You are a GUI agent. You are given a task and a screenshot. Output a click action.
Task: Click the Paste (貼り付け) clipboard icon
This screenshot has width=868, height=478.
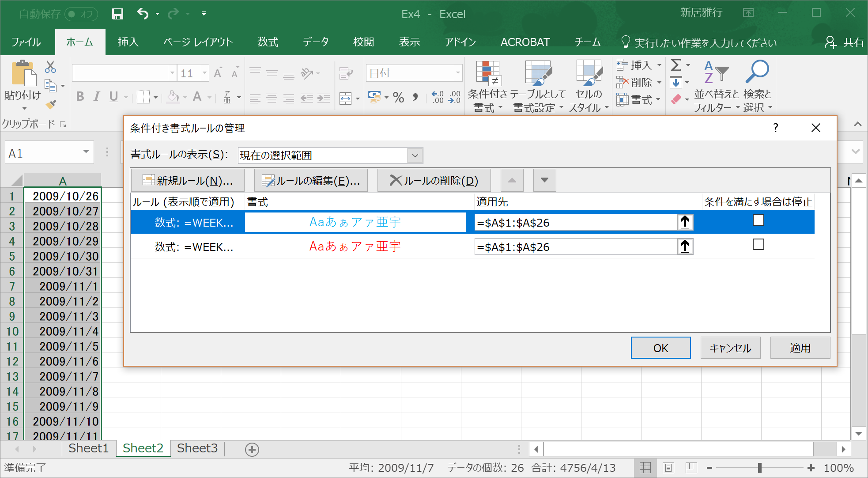click(23, 73)
